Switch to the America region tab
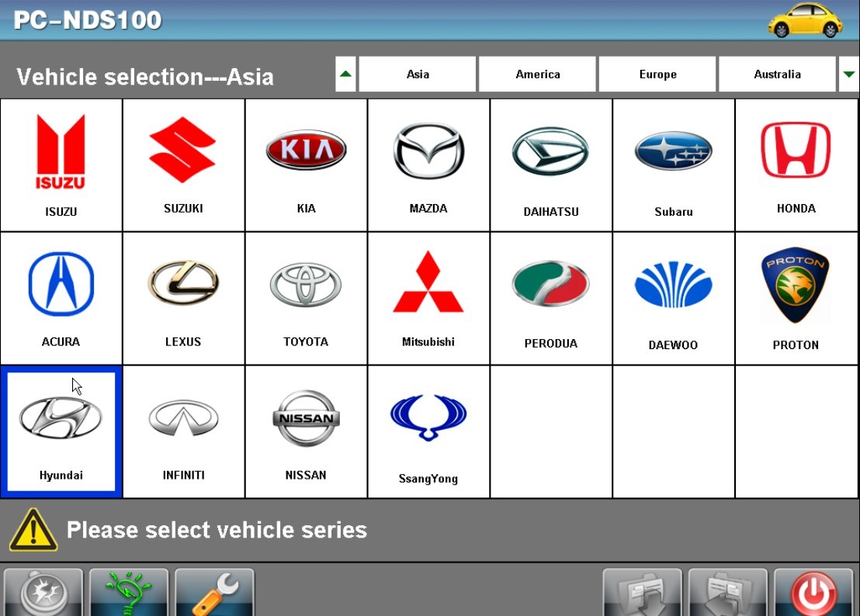This screenshot has height=616, width=860. pos(537,74)
